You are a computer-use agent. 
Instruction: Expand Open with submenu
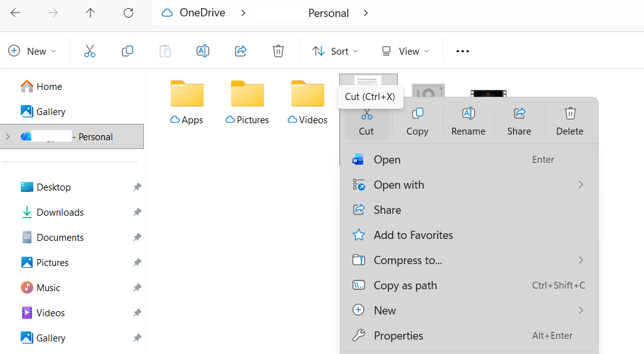pyautogui.click(x=469, y=185)
